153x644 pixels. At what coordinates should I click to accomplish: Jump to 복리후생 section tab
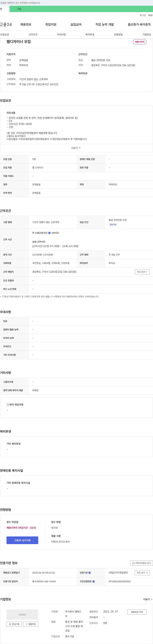(x=90, y=35)
